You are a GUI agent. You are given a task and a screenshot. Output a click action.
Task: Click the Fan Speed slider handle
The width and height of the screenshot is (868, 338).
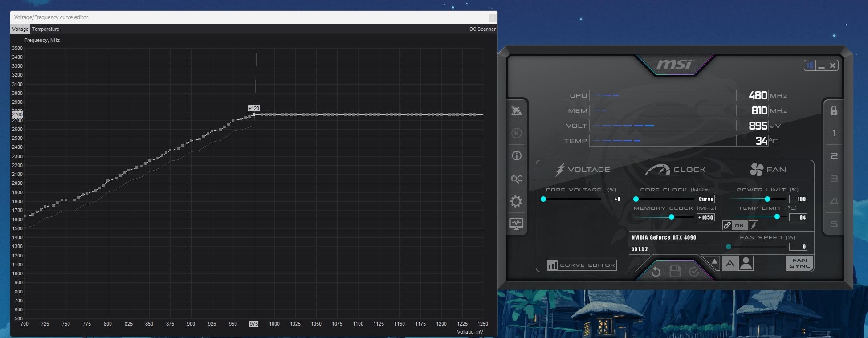pyautogui.click(x=729, y=247)
